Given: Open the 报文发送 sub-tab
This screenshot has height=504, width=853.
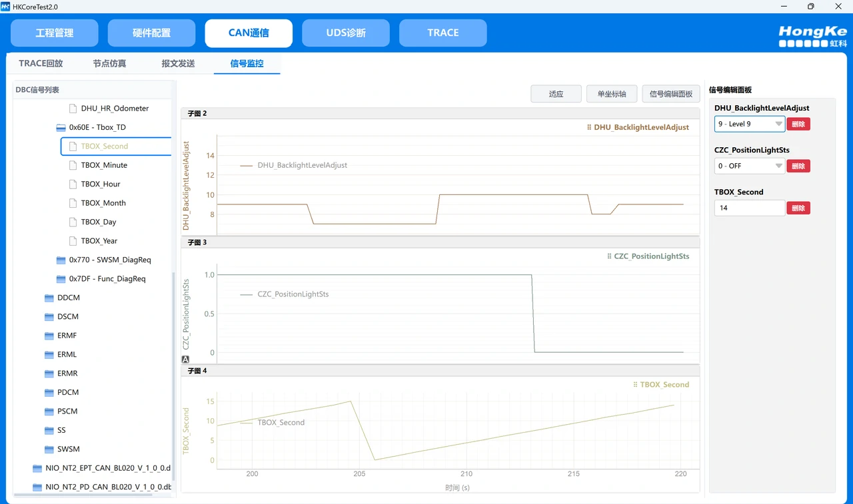Looking at the screenshot, I should 178,64.
